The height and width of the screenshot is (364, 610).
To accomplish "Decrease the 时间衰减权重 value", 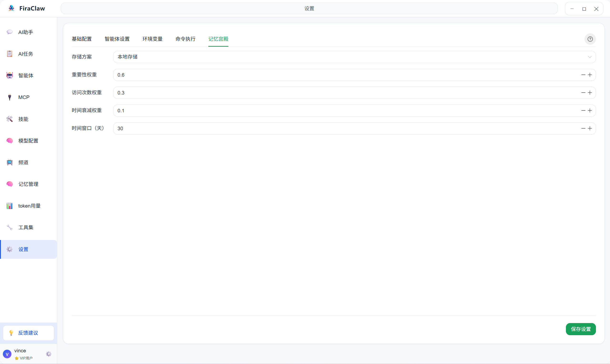I will (583, 111).
